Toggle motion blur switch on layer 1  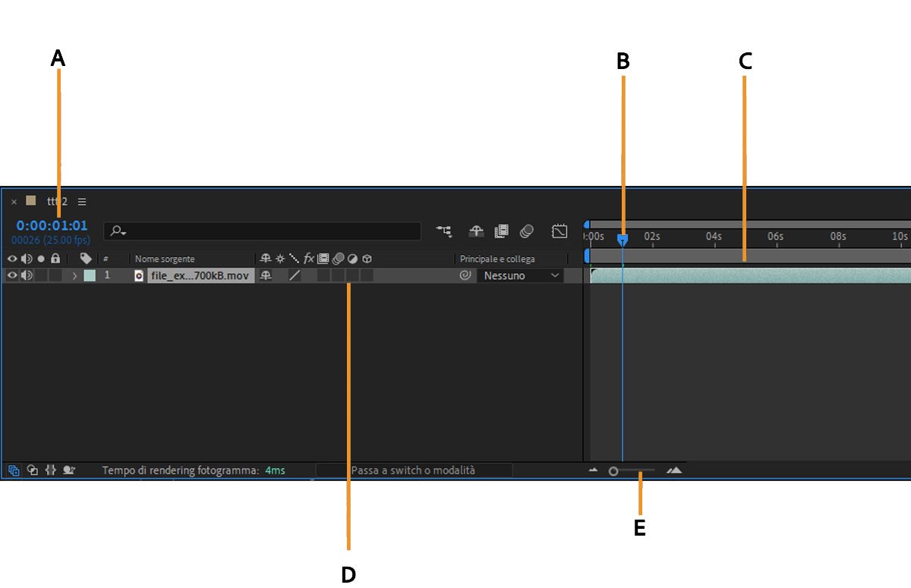339,275
